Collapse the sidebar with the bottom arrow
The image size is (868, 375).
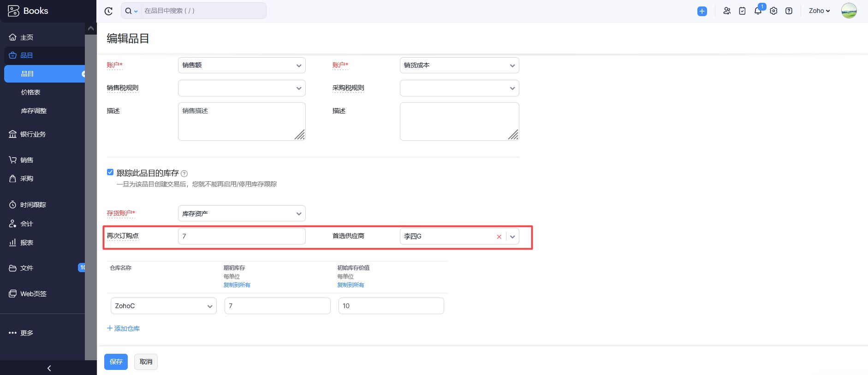click(x=49, y=368)
